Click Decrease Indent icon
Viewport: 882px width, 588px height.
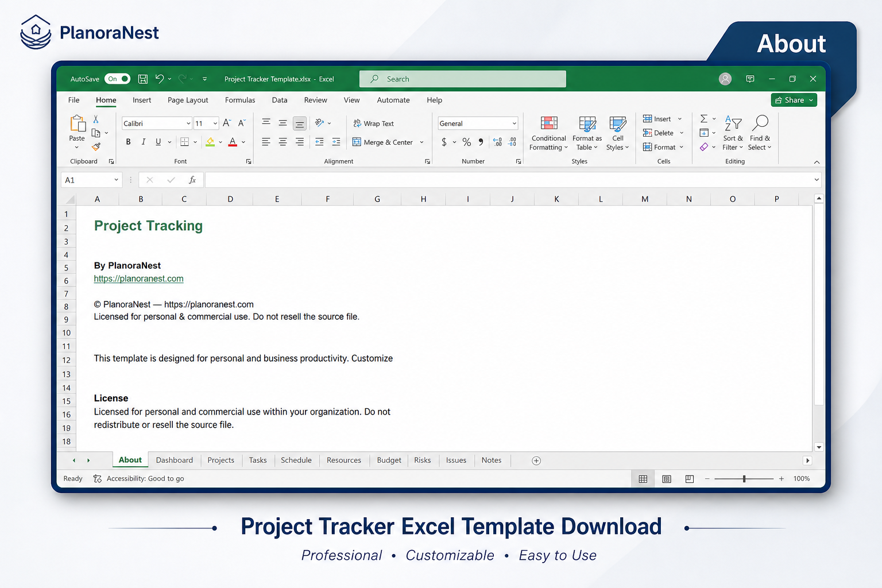coord(319,142)
